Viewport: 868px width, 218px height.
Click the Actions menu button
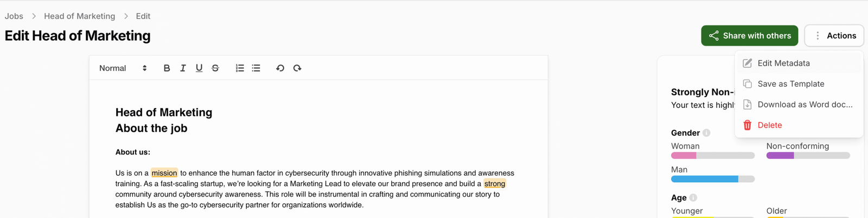click(834, 36)
